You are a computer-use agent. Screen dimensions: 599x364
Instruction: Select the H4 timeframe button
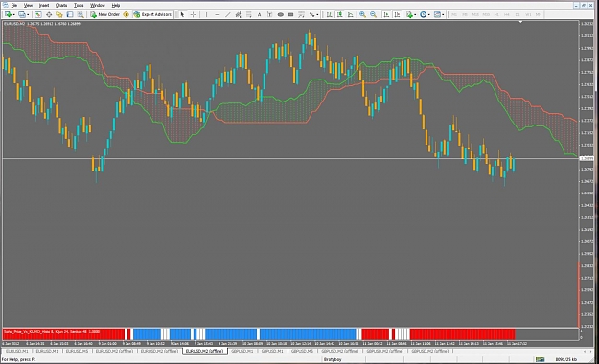pos(507,14)
